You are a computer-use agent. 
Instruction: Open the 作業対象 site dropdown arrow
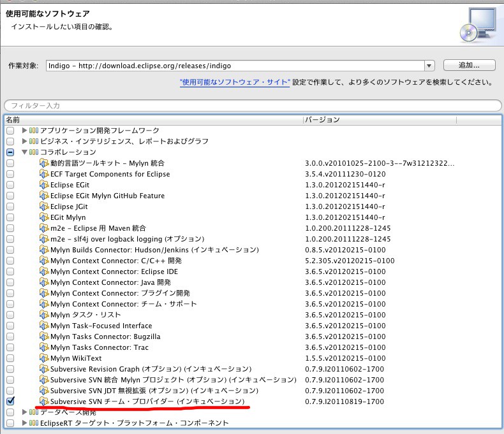pos(429,66)
